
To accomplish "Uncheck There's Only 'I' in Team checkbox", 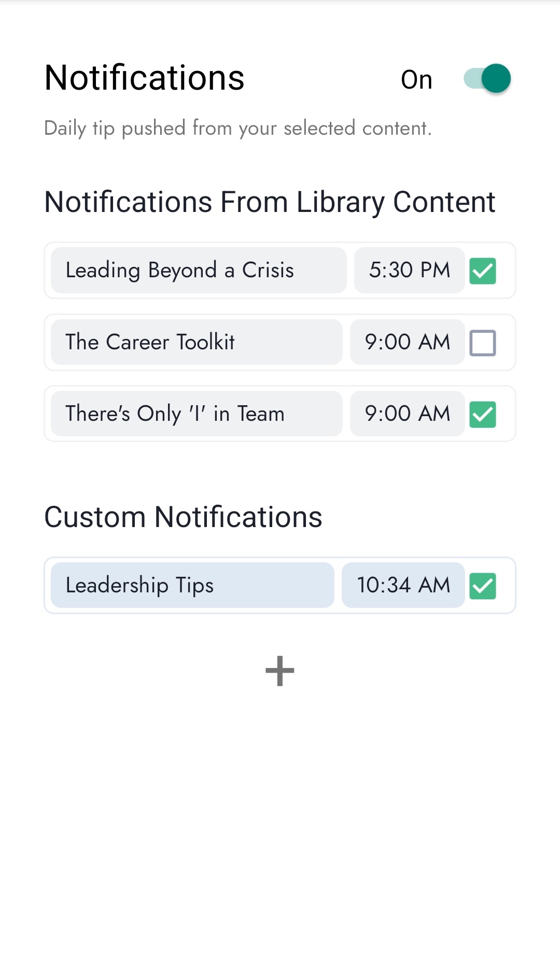I will (x=483, y=414).
